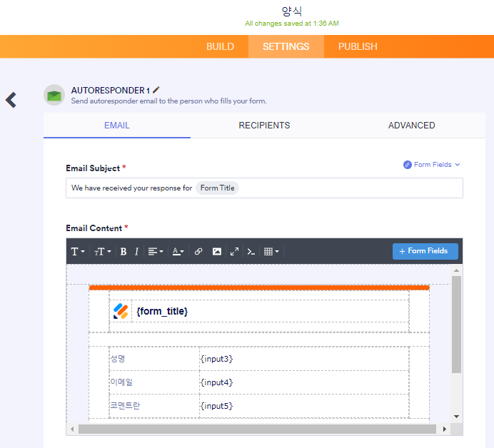This screenshot has width=494, height=448.
Task: Click the vertical scrollbar down arrow
Action: pos(456,417)
